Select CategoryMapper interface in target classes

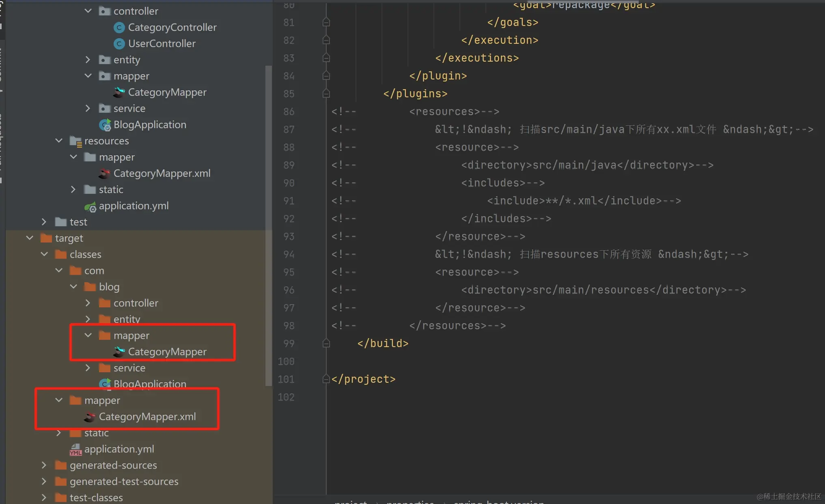[x=167, y=352]
